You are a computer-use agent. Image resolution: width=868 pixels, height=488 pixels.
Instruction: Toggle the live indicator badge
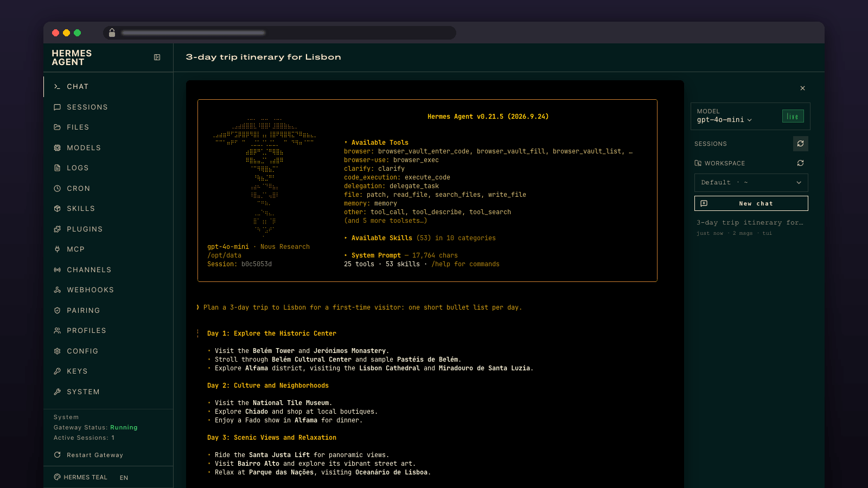793,116
